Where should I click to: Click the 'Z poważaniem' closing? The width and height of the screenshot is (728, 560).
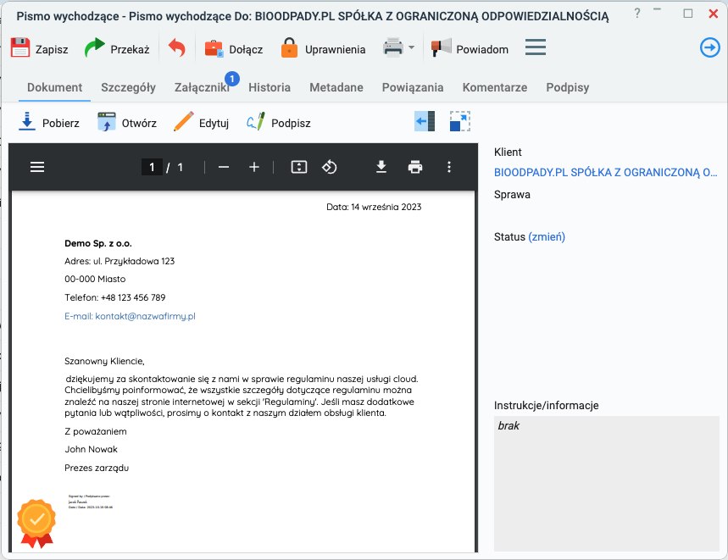click(x=96, y=432)
